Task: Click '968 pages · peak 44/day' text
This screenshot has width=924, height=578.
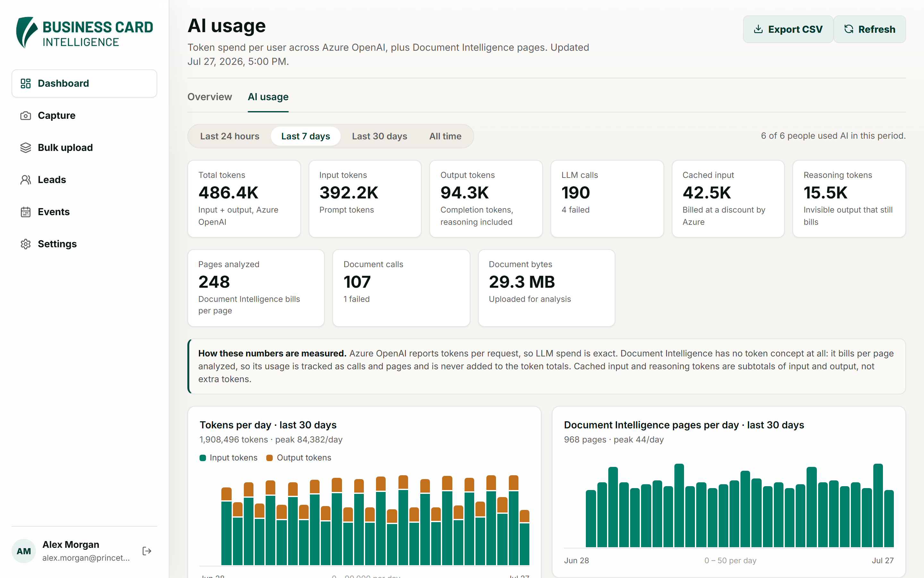Action: tap(614, 440)
